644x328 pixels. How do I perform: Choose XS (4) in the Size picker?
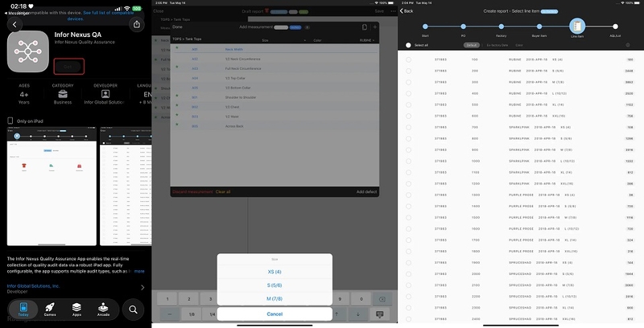[275, 272]
